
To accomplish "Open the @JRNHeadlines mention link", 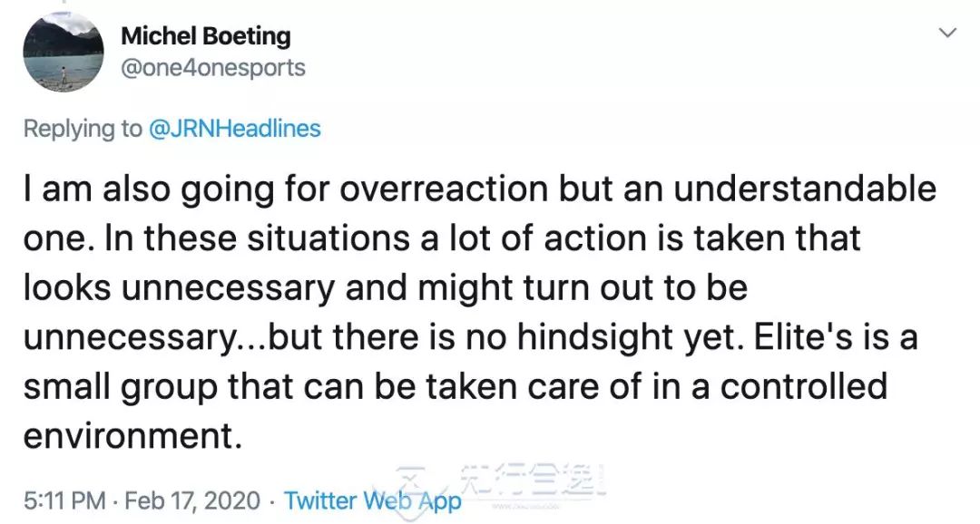I will coord(235,129).
